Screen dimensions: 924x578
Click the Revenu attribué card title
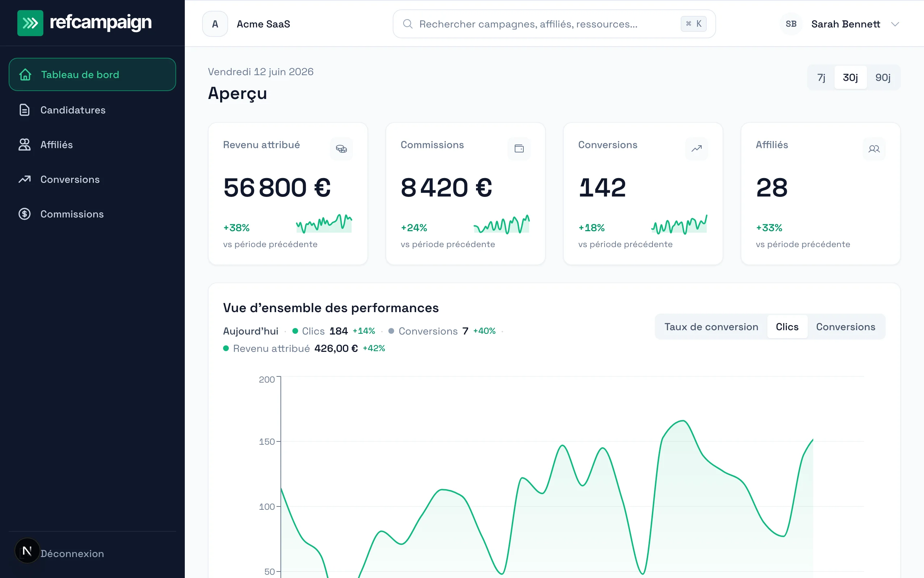[x=262, y=144]
